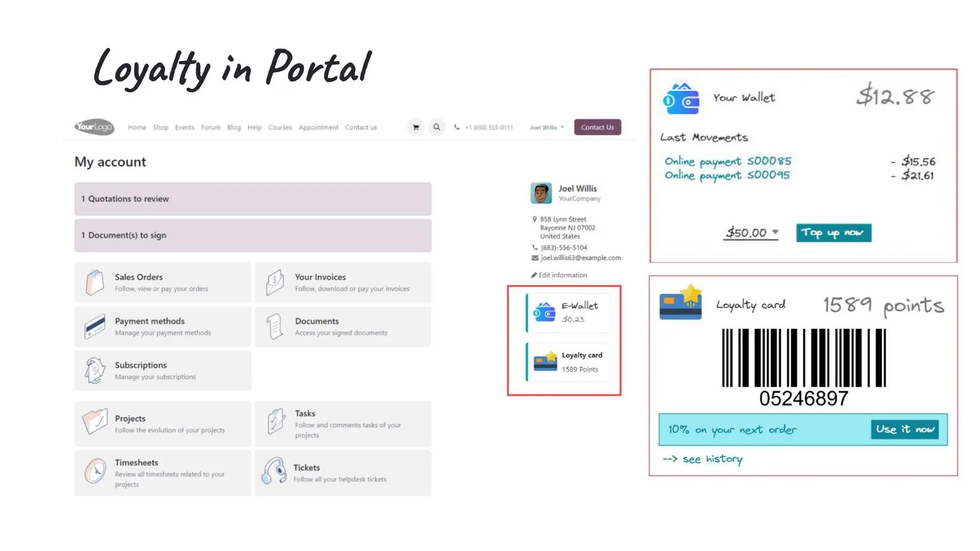Open the Help menu item
The height and width of the screenshot is (551, 980).
[254, 128]
